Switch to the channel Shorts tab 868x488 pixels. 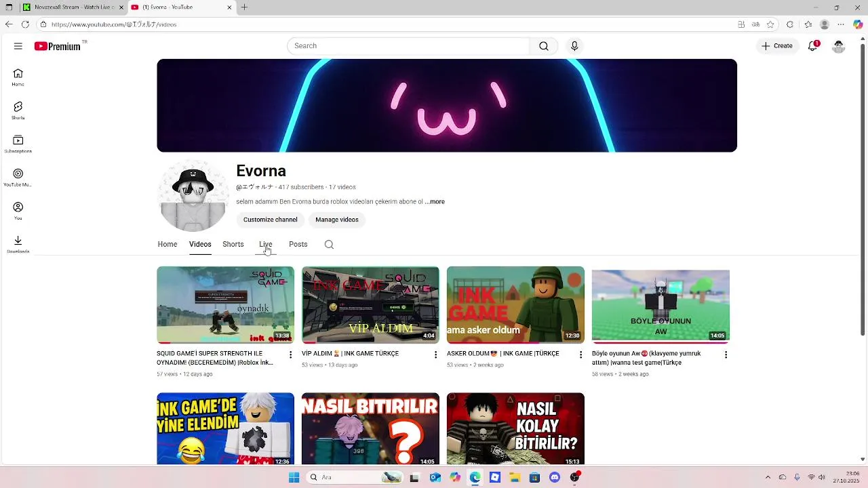pyautogui.click(x=233, y=245)
